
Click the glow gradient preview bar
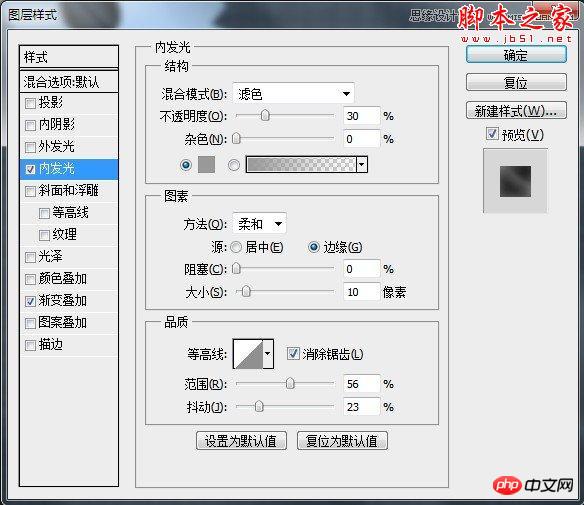pyautogui.click(x=301, y=164)
